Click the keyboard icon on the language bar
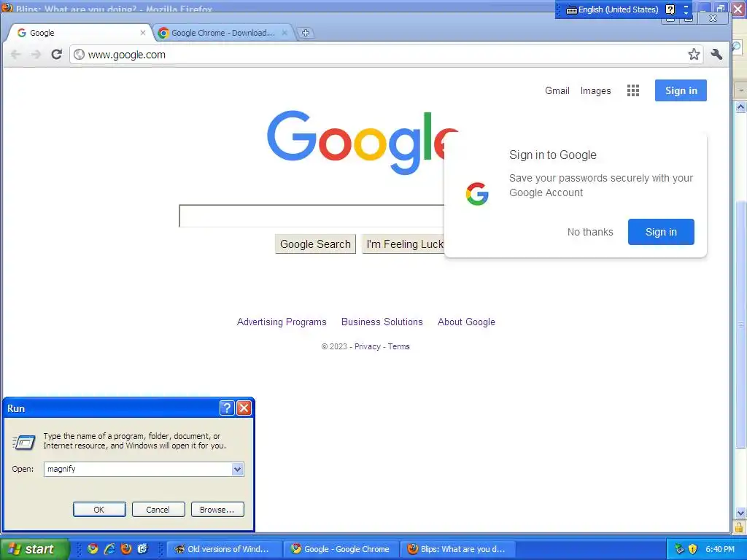The height and width of the screenshot is (560, 747). (572, 10)
